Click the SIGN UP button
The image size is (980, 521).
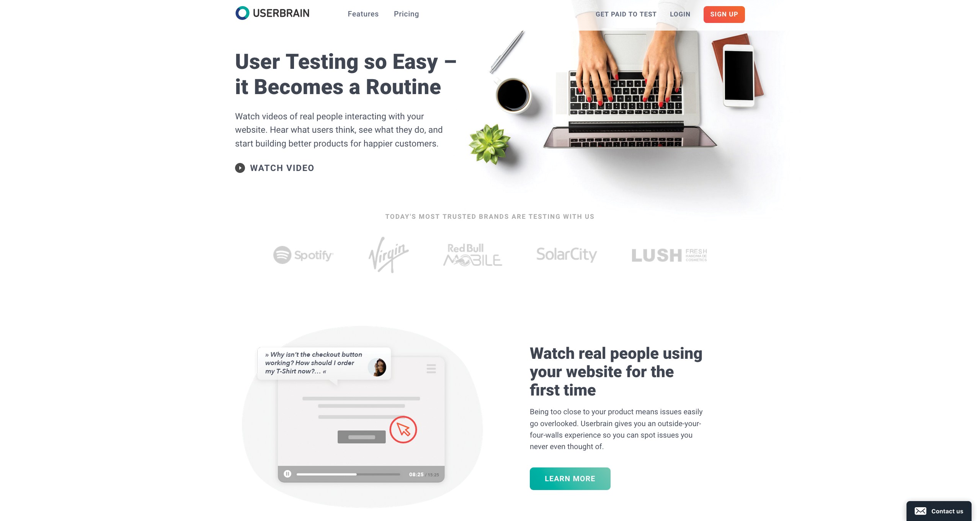tap(724, 14)
